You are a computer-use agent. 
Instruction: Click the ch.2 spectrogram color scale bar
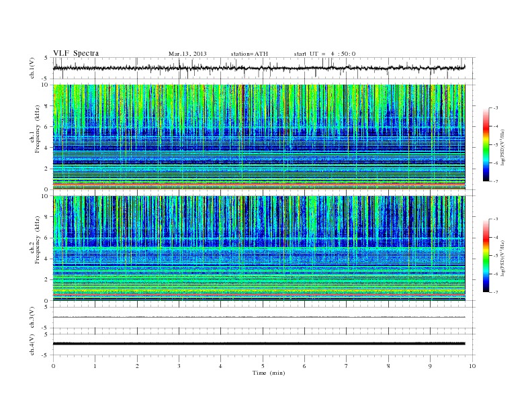[486, 255]
